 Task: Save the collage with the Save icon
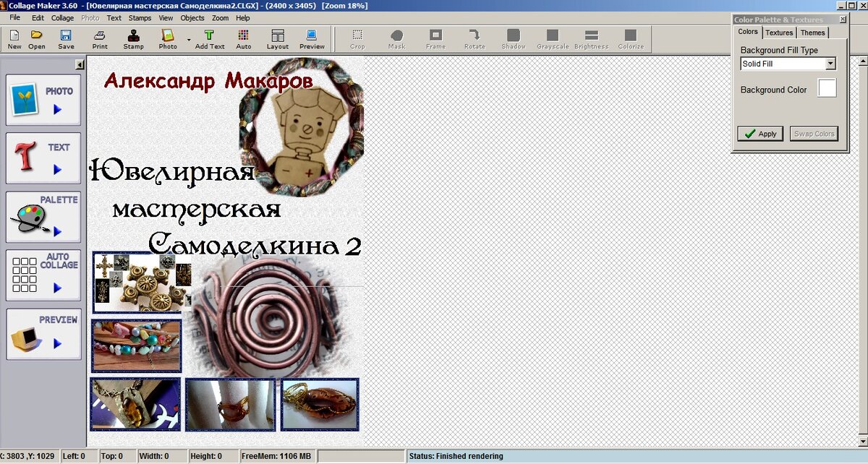(x=66, y=39)
